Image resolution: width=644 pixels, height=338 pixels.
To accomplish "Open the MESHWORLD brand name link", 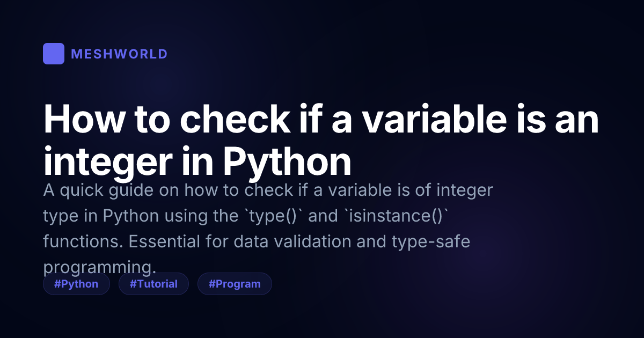I will tap(119, 54).
